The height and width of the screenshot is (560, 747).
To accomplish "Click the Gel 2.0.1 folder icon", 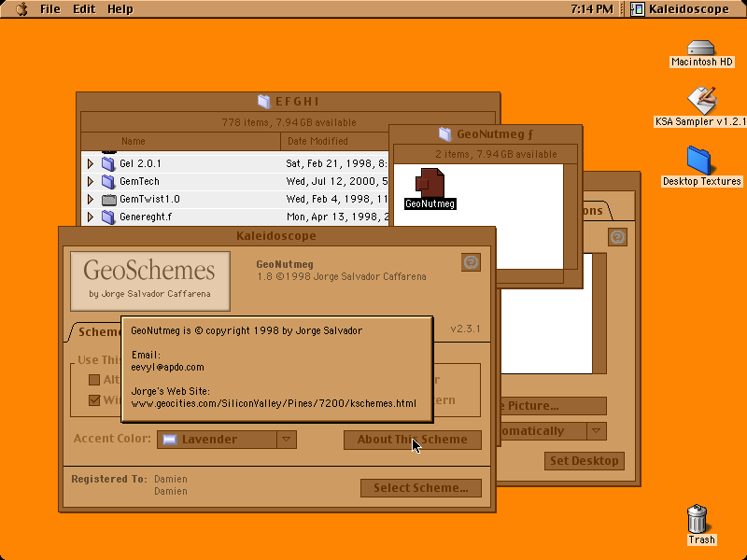I will click(108, 164).
